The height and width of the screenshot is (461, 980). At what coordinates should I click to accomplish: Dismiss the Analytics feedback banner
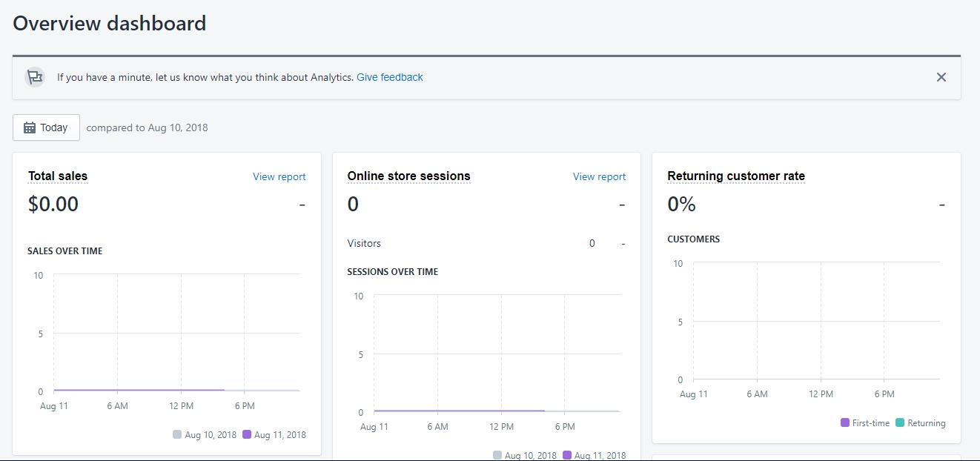click(x=941, y=77)
